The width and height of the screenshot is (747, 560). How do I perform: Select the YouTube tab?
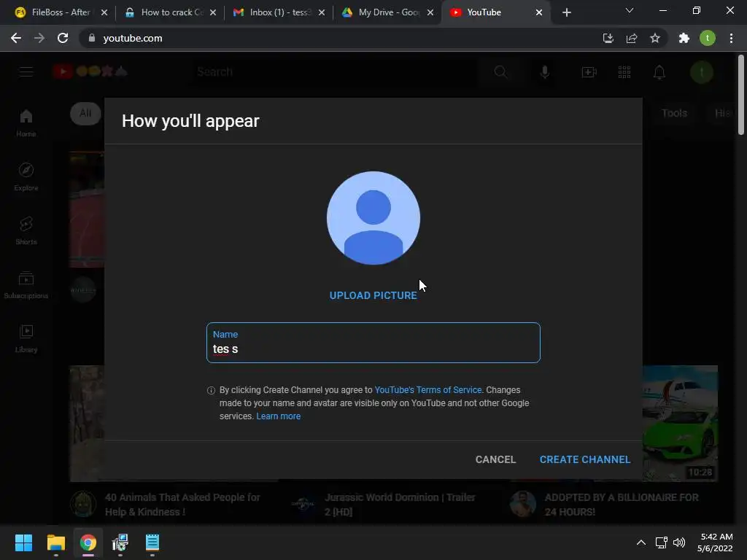495,12
